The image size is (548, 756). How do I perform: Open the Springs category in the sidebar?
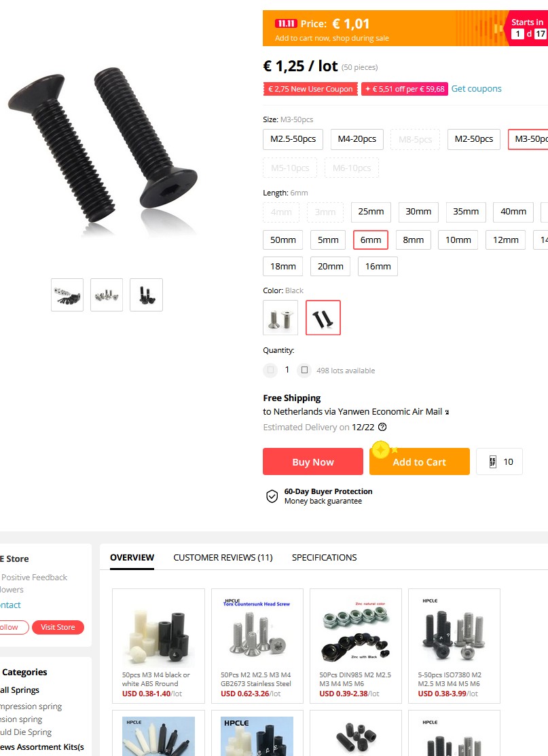pos(20,690)
